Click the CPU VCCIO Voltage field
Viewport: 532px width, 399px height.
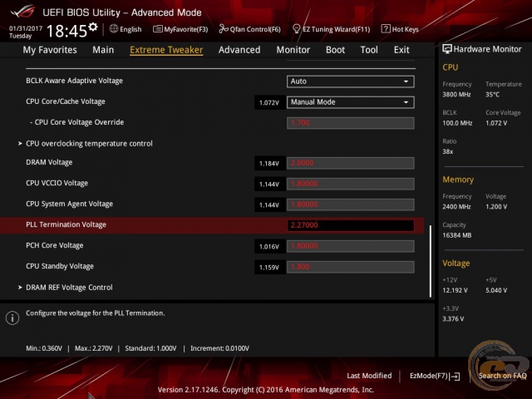pos(351,184)
